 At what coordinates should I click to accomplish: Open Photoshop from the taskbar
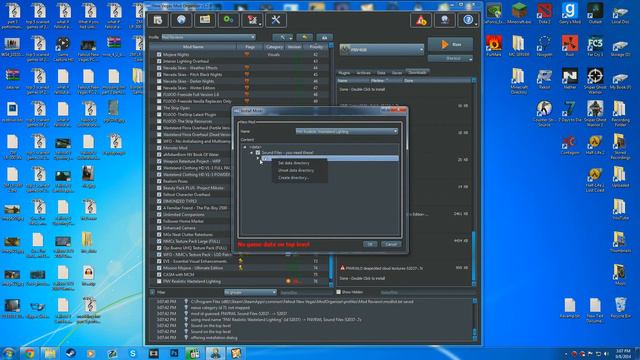(x=174, y=353)
